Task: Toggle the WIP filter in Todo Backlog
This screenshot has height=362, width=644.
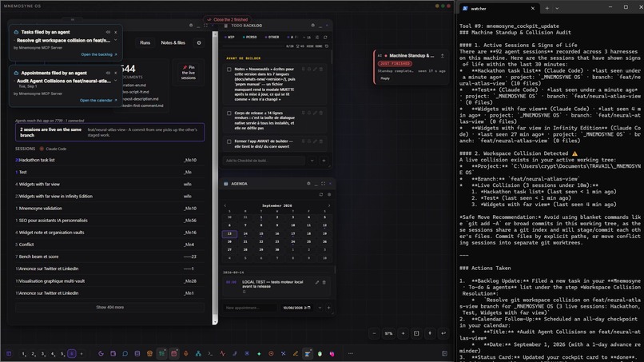Action: [x=230, y=37]
